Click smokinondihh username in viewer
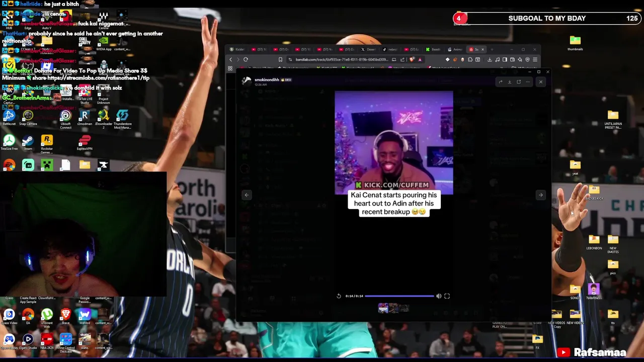644x362 pixels. [x=267, y=80]
